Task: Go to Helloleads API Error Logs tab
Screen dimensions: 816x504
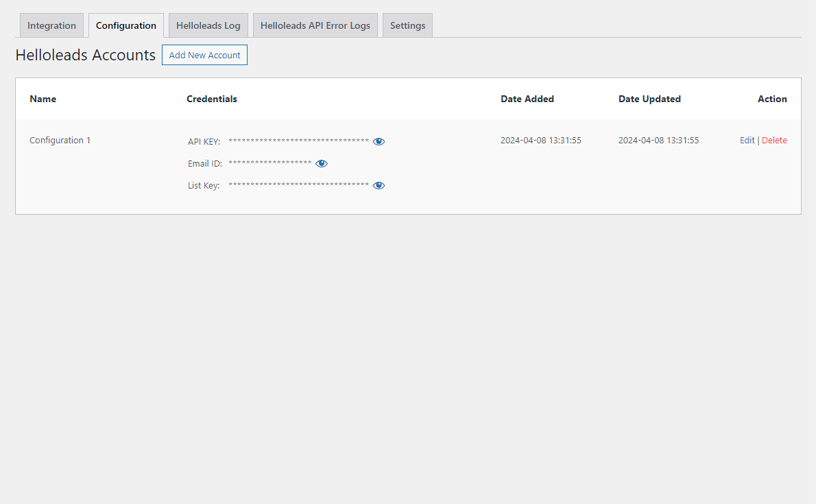Action: 315,25
